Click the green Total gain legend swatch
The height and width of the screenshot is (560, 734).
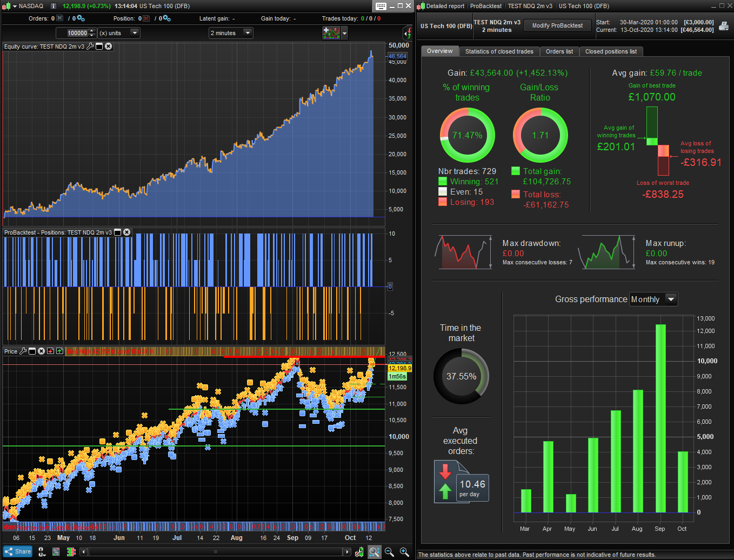tap(516, 171)
